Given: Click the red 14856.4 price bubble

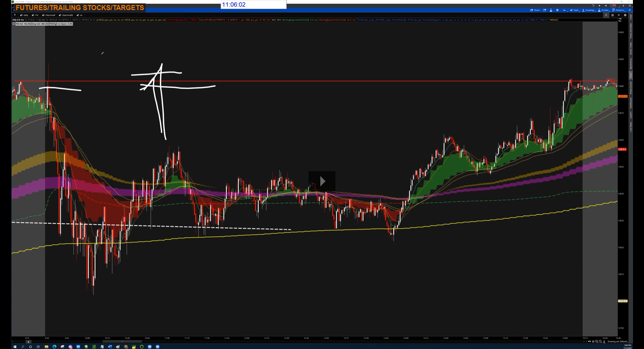Looking at the screenshot, I should click(622, 149).
